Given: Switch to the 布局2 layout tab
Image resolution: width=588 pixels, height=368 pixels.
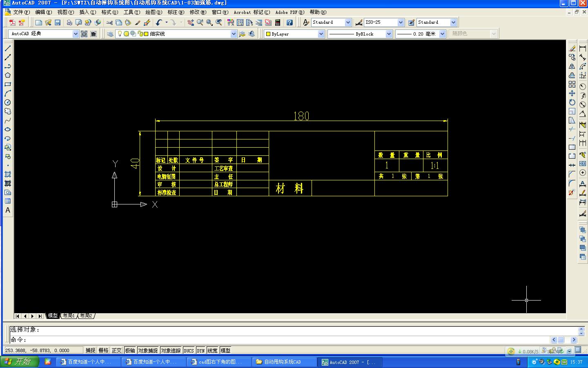Looking at the screenshot, I should [86, 316].
